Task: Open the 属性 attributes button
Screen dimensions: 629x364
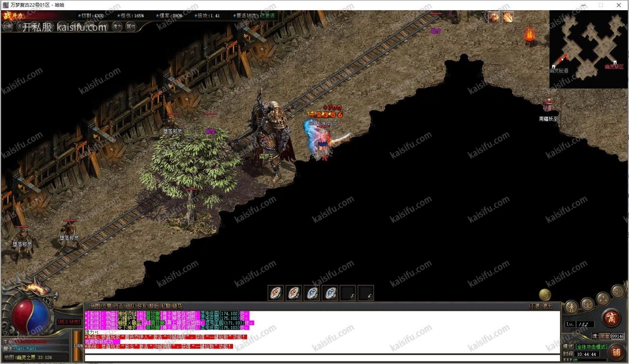Action: point(131,27)
